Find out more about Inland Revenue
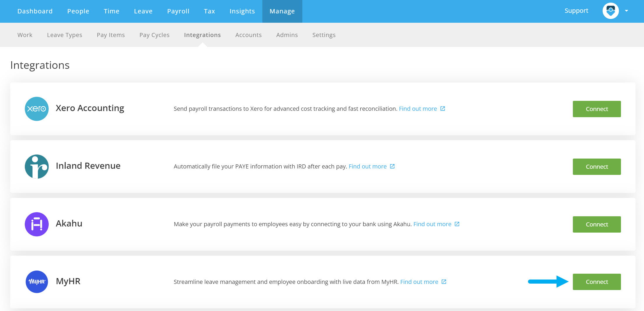 tap(368, 166)
